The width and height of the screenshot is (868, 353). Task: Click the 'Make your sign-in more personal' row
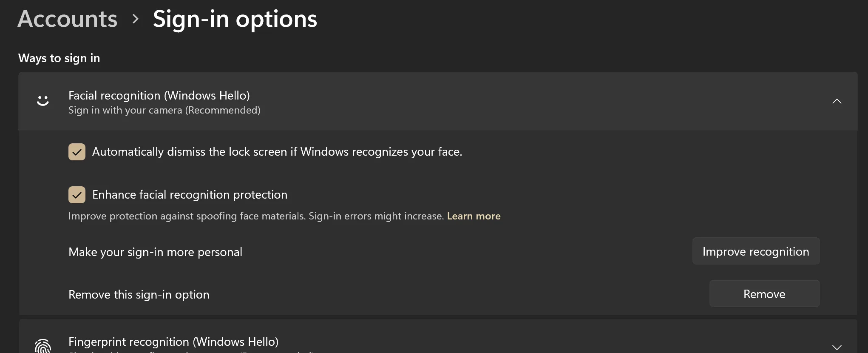438,251
